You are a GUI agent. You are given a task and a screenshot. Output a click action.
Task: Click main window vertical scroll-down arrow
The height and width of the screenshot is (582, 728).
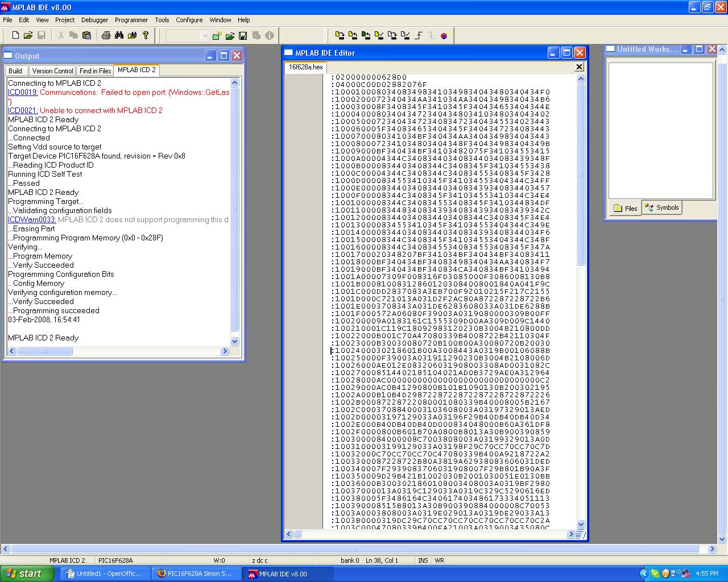pos(722,539)
